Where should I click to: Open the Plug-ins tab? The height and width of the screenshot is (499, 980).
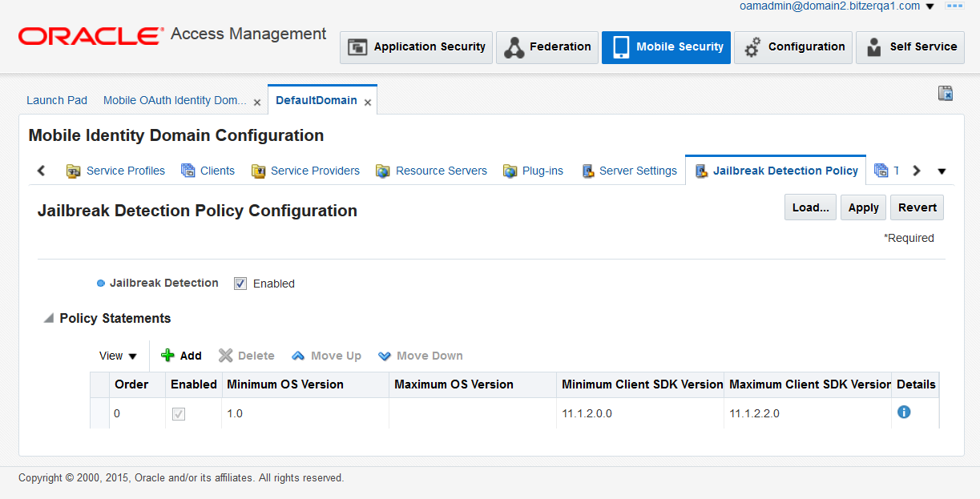point(533,171)
